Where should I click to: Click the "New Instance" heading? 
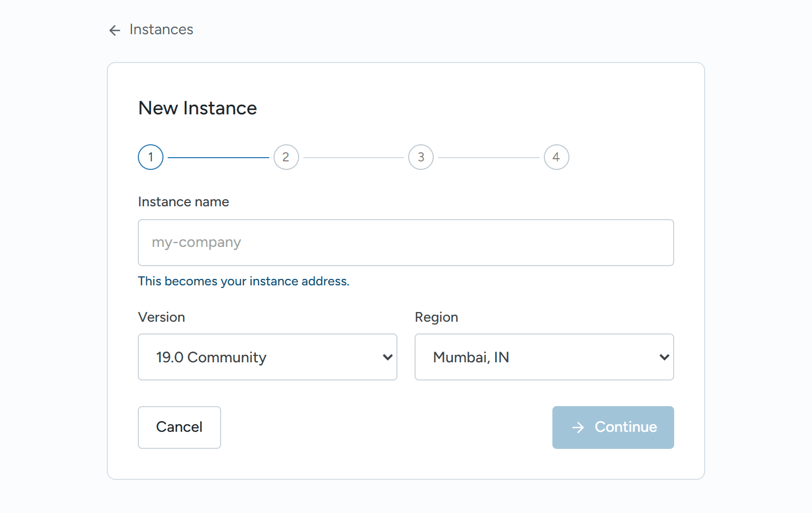(198, 108)
